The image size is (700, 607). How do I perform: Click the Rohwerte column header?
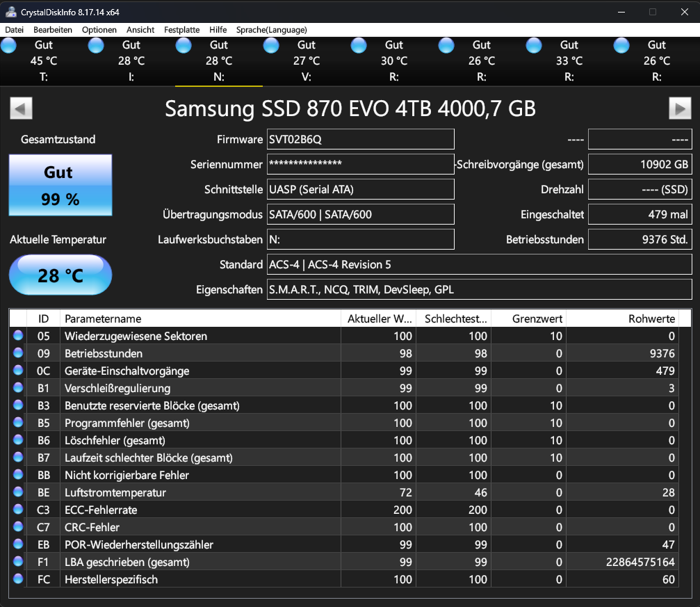pos(622,318)
